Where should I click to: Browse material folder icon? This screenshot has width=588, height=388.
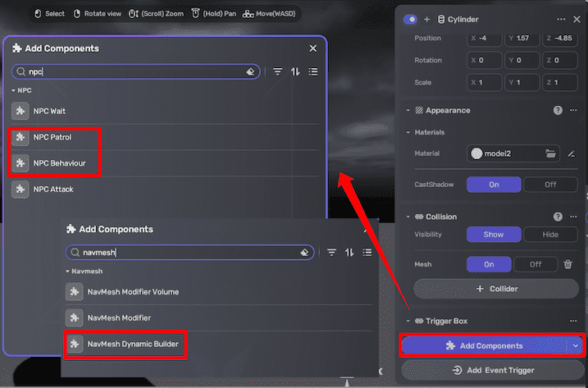pos(550,153)
